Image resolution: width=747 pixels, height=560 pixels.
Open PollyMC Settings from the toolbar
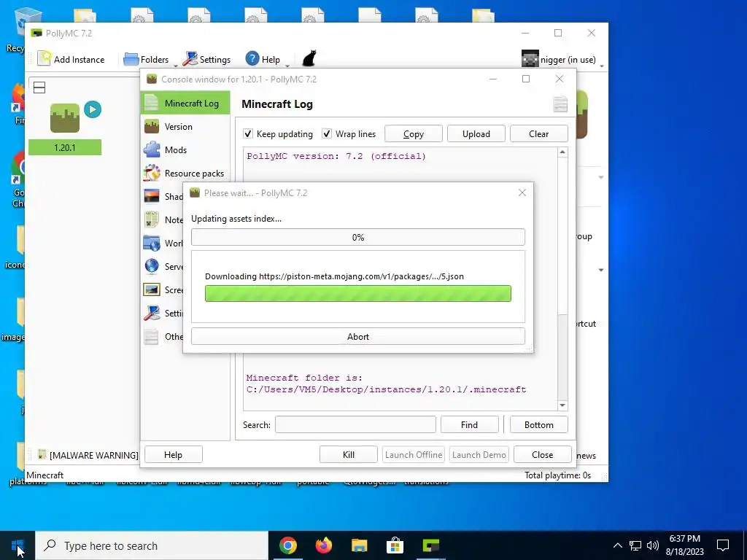pos(206,60)
